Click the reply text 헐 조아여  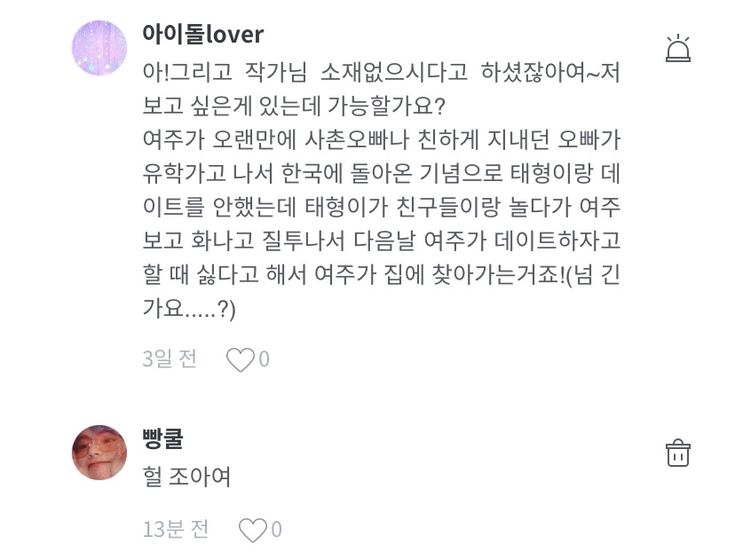(187, 477)
